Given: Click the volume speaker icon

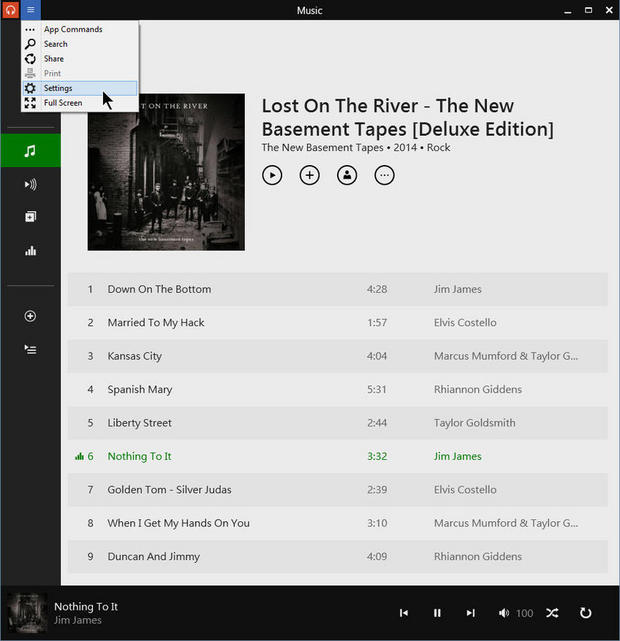Looking at the screenshot, I should pyautogui.click(x=504, y=613).
